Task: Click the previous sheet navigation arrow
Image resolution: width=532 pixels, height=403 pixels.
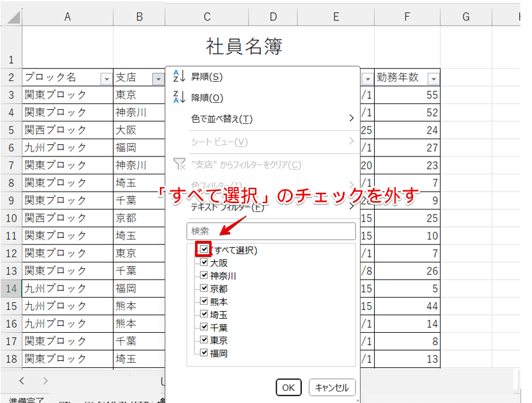Action: [22, 381]
